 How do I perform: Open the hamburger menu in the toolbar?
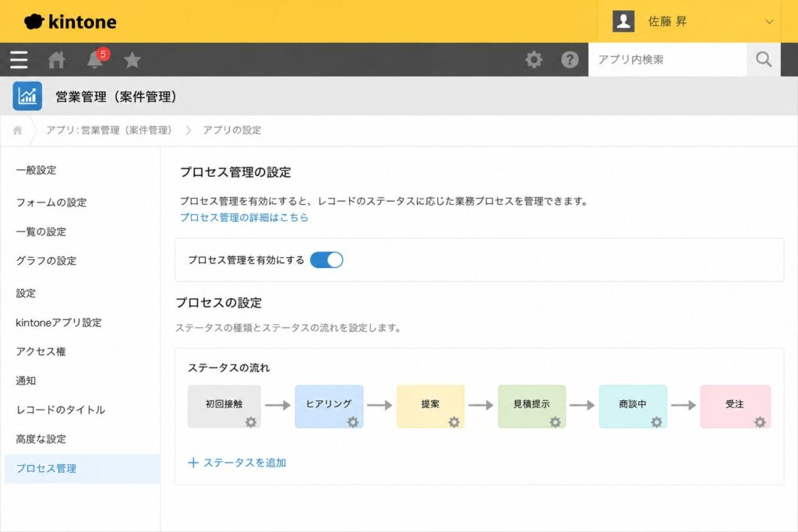click(x=19, y=59)
